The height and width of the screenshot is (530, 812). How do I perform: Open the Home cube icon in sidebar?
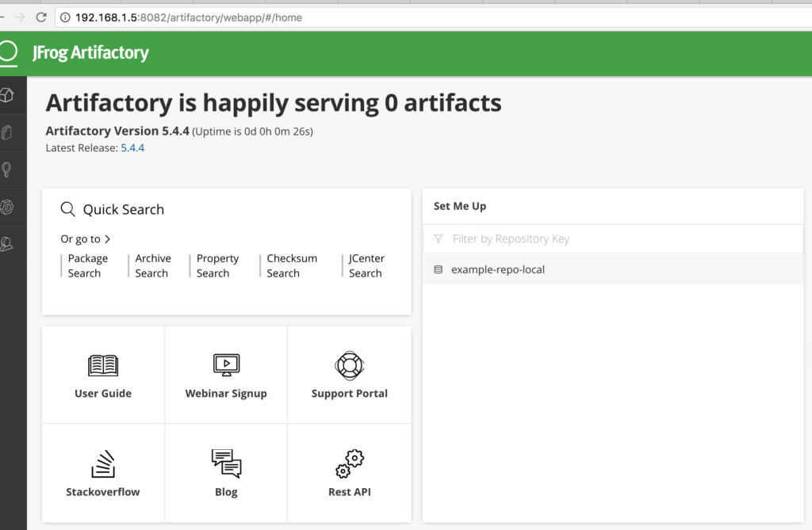[6, 95]
